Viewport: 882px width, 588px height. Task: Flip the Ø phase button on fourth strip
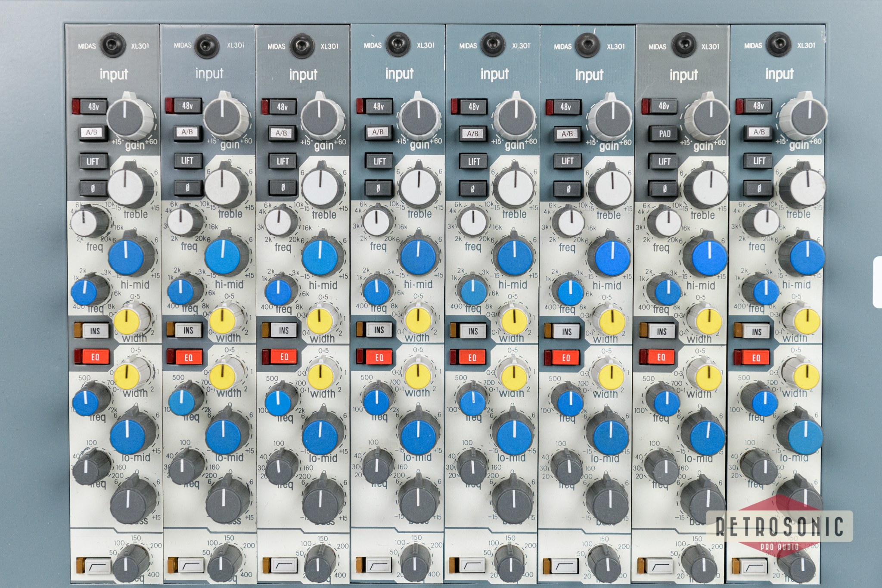point(378,188)
